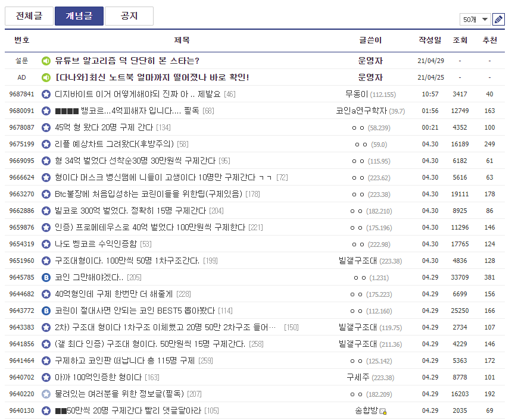Open comment count [46] on 디지바이트 post
The height and width of the screenshot is (420, 515).
coord(230,95)
